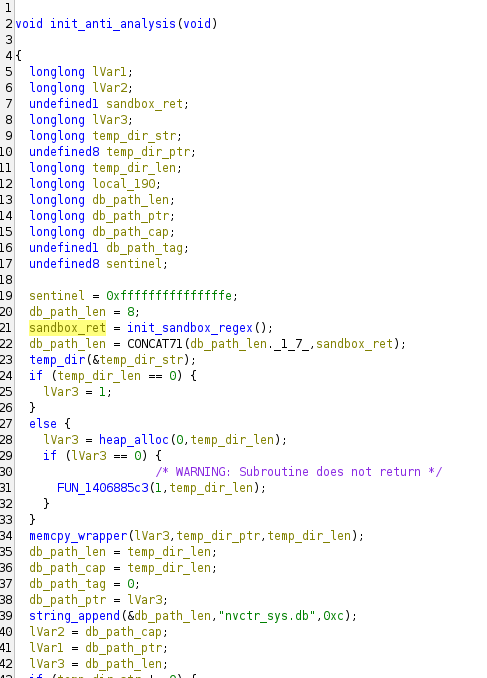Click the _1_7_ field access on line 22
487x678 pixels.
coord(291,344)
